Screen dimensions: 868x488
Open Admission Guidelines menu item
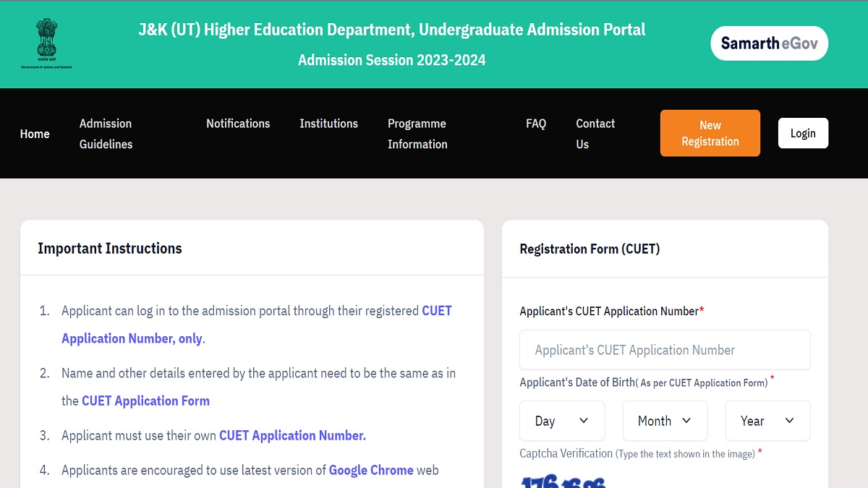pyautogui.click(x=106, y=134)
